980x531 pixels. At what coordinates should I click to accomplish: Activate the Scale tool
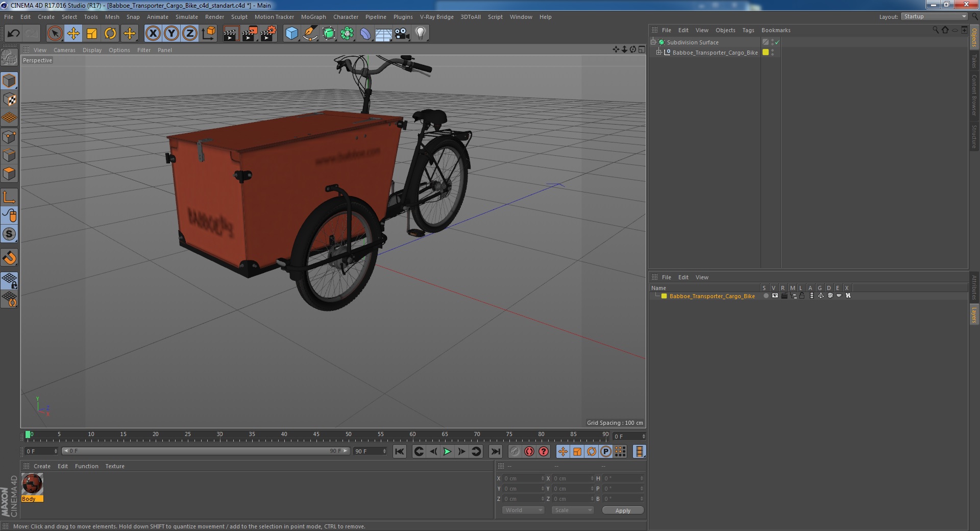(92, 34)
